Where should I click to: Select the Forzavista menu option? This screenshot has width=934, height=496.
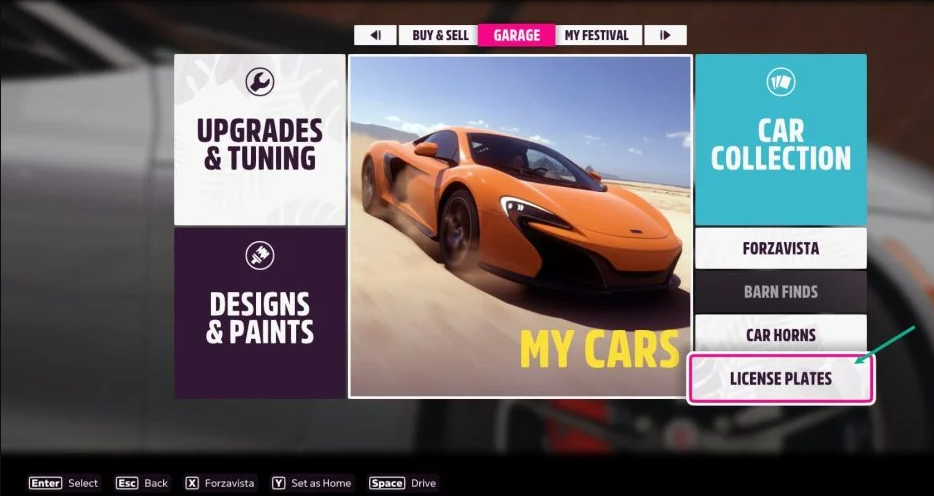point(781,248)
